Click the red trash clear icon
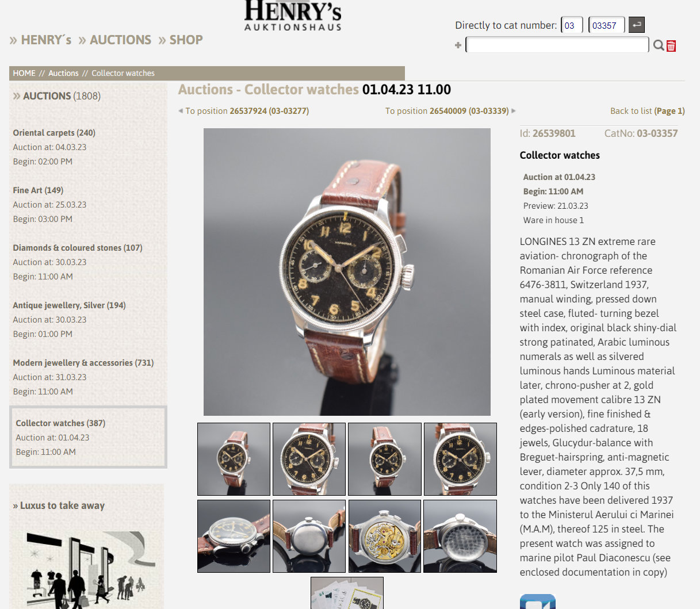 [671, 46]
